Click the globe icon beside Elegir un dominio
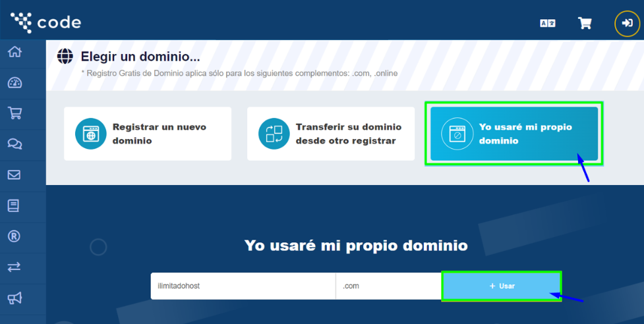Image resolution: width=644 pixels, height=324 pixels. pyautogui.click(x=65, y=56)
